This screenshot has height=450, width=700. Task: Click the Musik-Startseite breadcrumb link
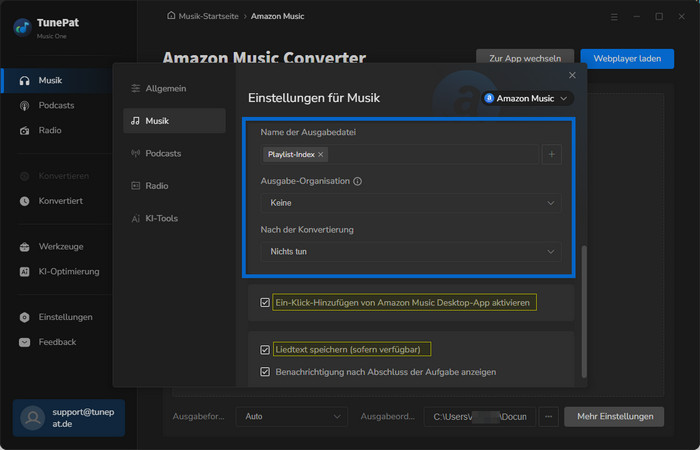(208, 16)
